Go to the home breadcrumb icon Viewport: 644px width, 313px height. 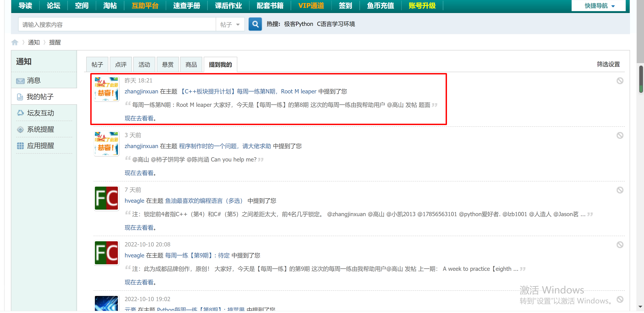[15, 42]
